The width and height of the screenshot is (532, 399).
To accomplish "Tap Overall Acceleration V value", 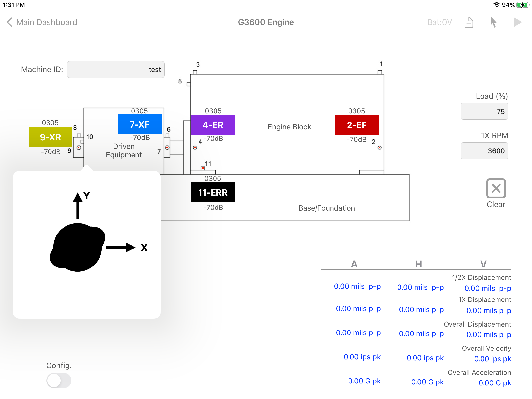I will point(495,383).
